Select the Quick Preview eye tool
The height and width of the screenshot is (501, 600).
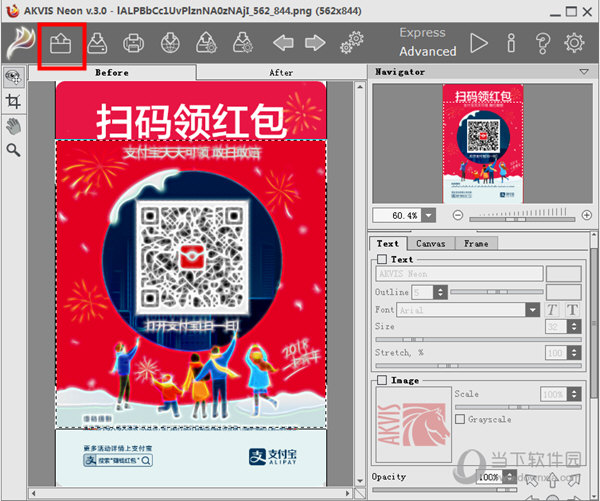point(14,77)
